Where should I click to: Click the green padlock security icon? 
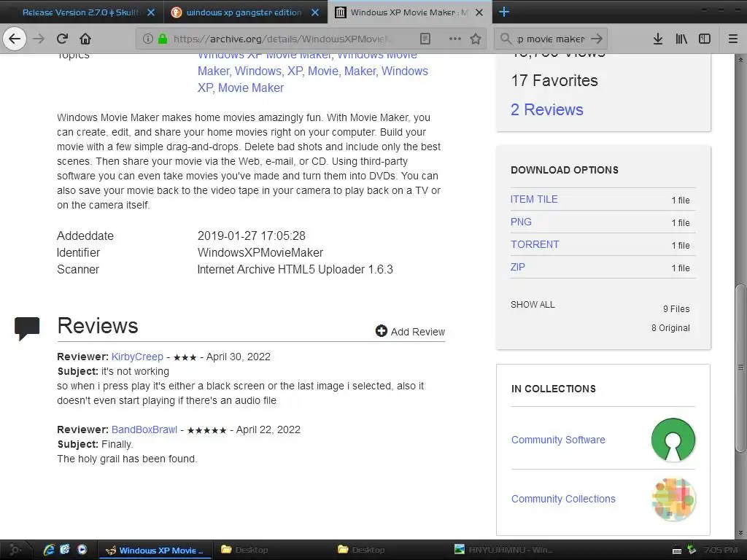163,39
